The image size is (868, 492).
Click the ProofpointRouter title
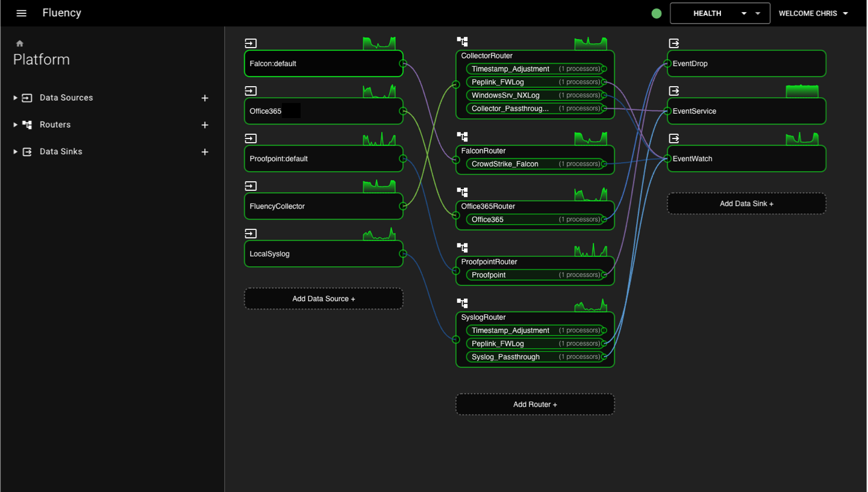[x=489, y=262]
